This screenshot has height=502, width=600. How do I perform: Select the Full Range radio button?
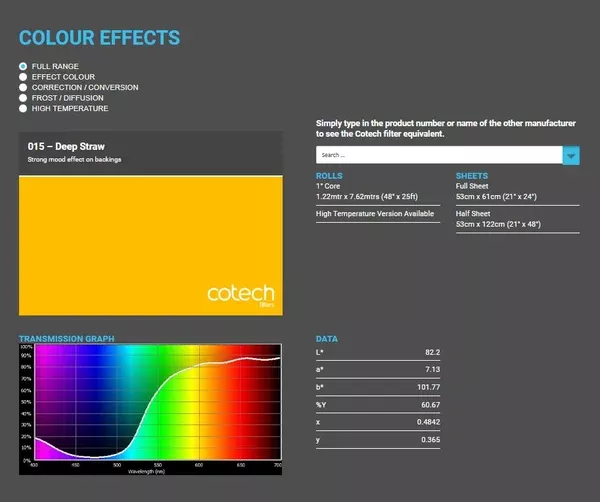(23, 66)
